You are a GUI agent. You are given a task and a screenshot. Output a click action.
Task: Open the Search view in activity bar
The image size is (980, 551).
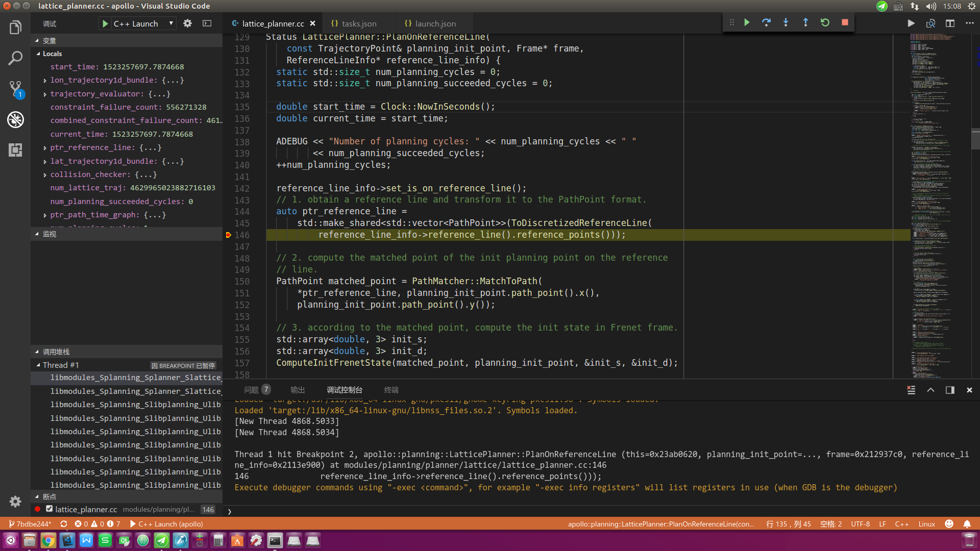click(x=15, y=58)
